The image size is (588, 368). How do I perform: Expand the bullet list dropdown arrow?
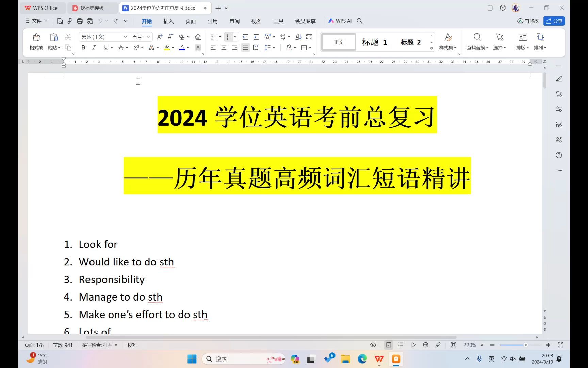tap(220, 37)
